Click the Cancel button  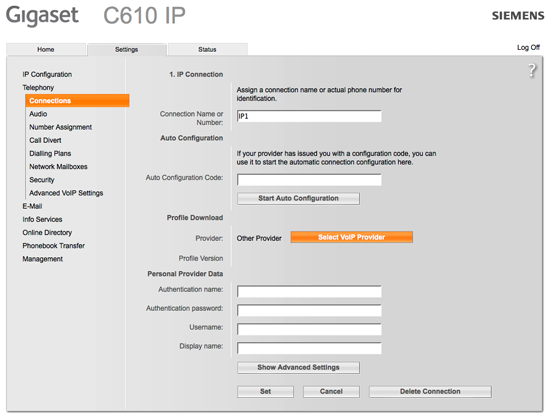[331, 392]
